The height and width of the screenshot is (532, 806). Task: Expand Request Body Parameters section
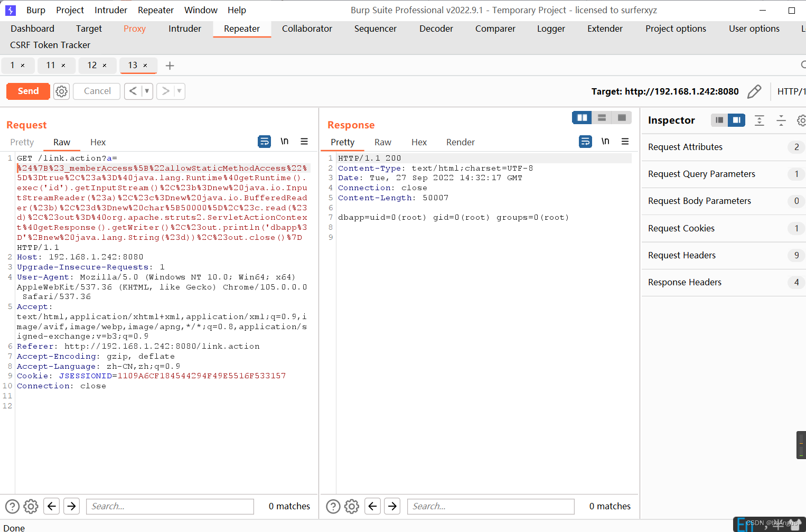pyautogui.click(x=724, y=201)
